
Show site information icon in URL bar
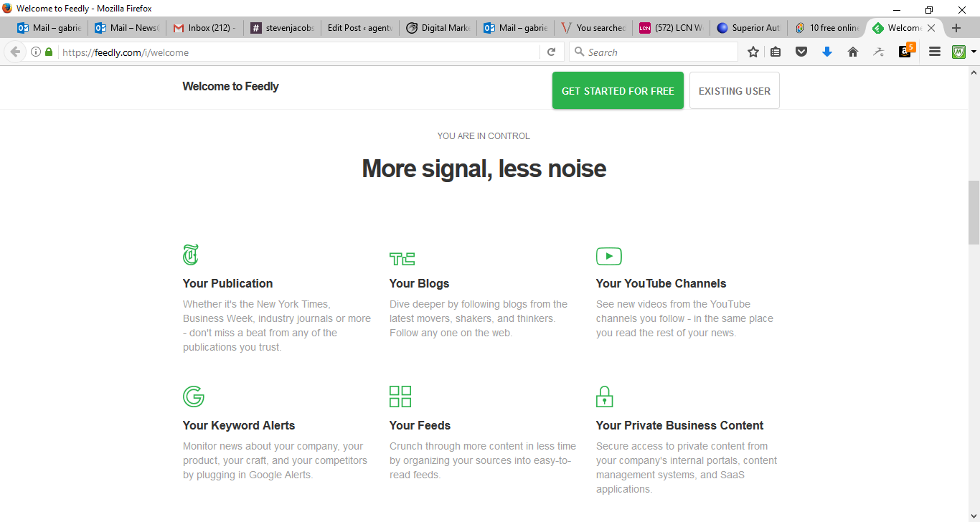(x=36, y=52)
